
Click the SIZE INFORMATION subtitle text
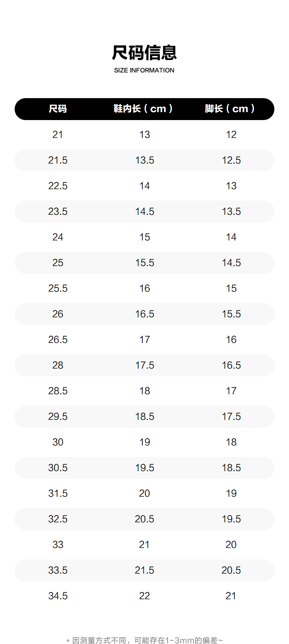click(144, 70)
